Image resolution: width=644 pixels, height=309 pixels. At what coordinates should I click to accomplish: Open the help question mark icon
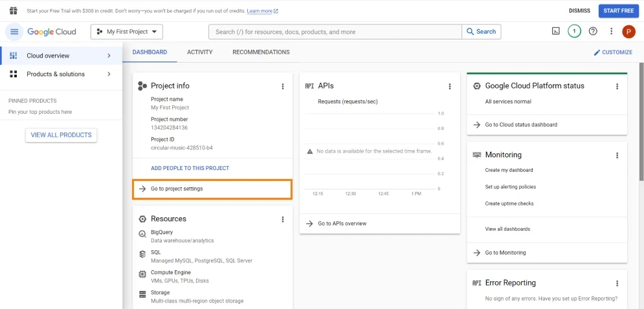click(593, 31)
